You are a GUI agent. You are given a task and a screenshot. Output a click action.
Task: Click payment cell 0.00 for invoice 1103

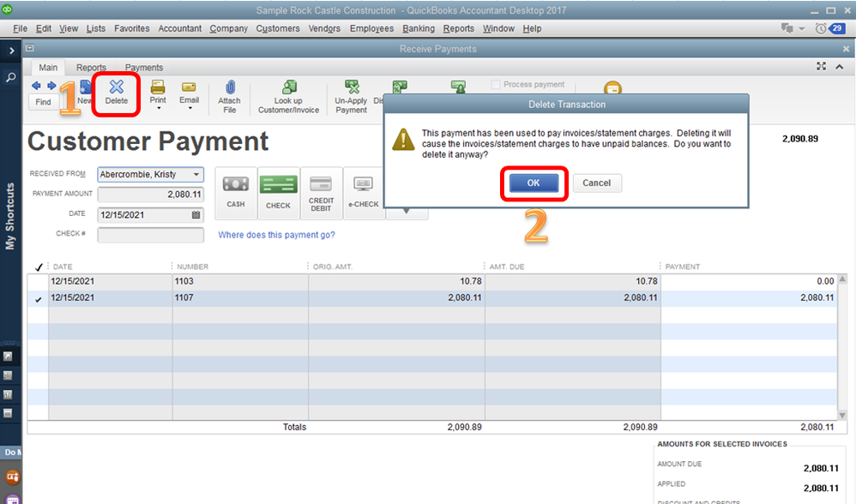click(x=749, y=282)
